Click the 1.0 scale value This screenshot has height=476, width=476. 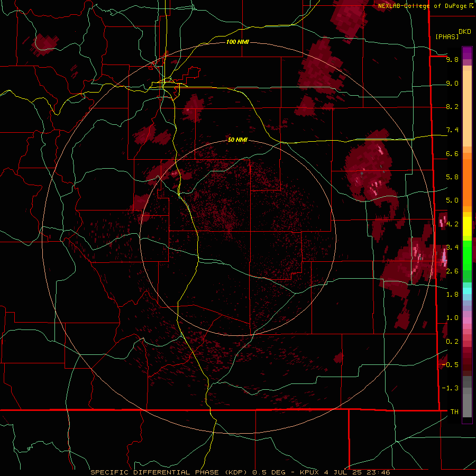pyautogui.click(x=452, y=318)
